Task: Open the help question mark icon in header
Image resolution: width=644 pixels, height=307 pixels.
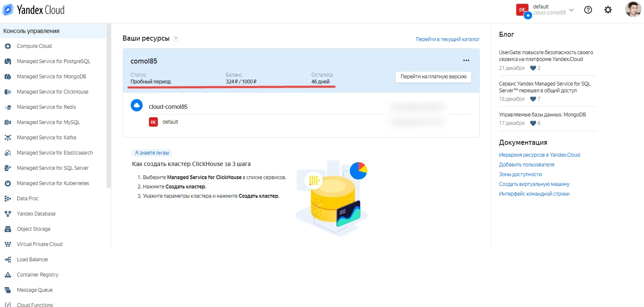Action: click(588, 10)
